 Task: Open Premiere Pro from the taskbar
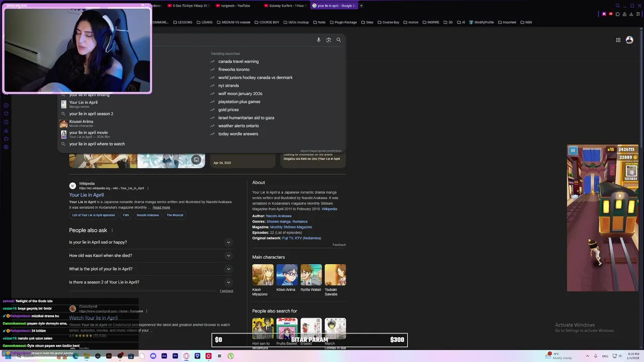(175, 356)
